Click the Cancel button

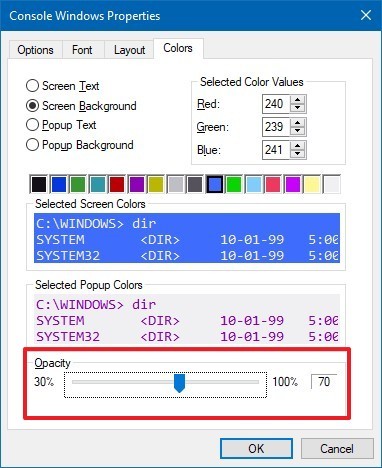pyautogui.click(x=337, y=448)
